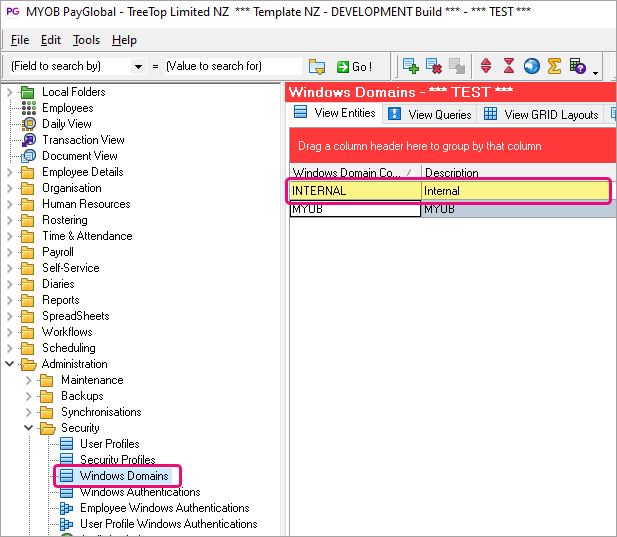Click the red hourglass filter icon
This screenshot has height=537, width=617.
click(509, 66)
